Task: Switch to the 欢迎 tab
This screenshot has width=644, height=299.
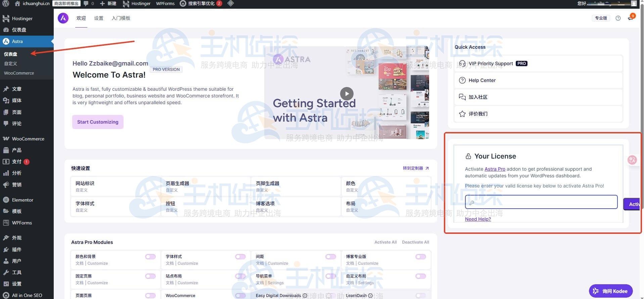Action: click(x=81, y=18)
